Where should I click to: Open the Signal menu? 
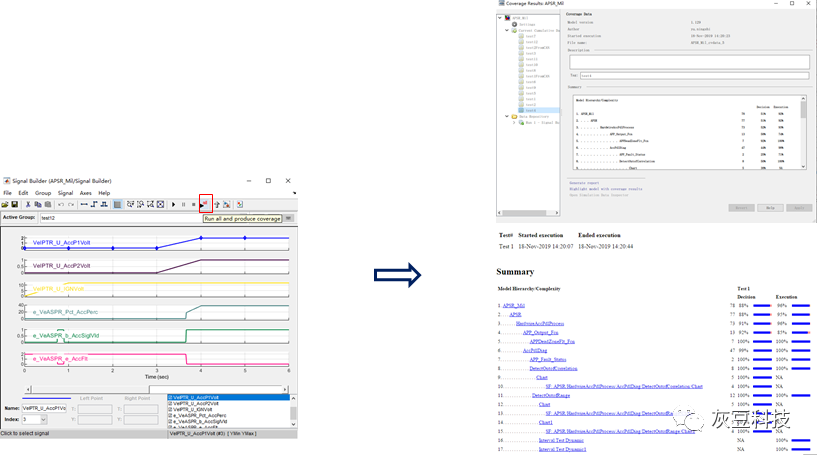[x=65, y=193]
